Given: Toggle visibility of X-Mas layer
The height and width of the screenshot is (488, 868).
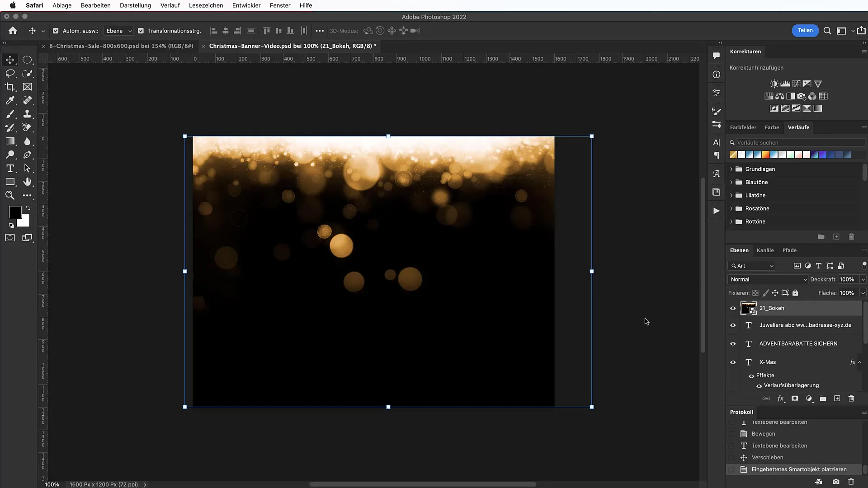Looking at the screenshot, I should [x=733, y=361].
